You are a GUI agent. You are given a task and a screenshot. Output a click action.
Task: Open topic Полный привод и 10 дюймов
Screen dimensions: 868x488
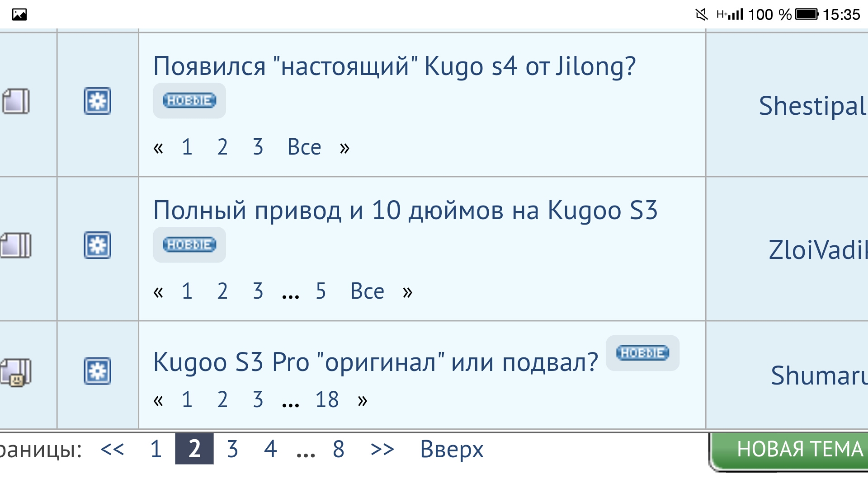click(405, 211)
